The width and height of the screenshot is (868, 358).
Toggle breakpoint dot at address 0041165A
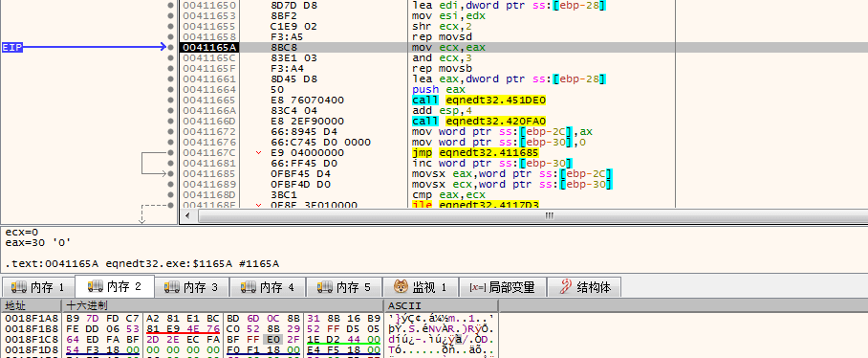(170, 48)
